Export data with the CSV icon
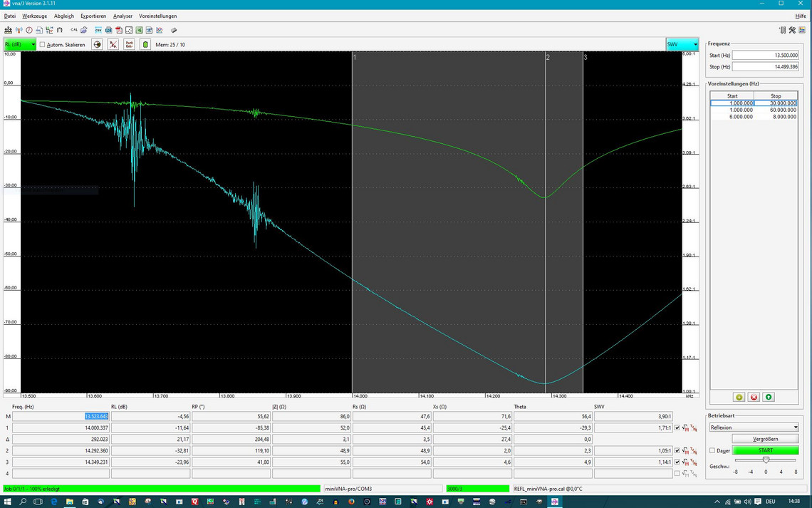Screen dimensions: 812x508 pyautogui.click(x=98, y=31)
